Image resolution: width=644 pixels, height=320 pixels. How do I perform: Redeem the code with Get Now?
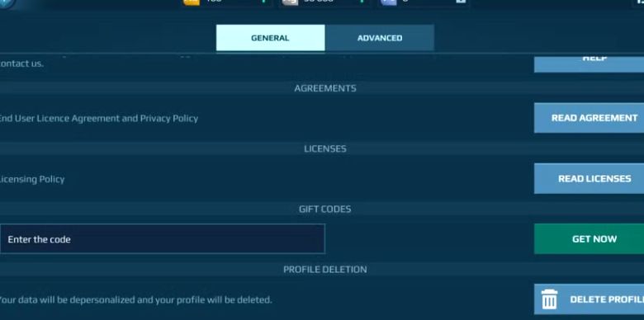coord(589,239)
